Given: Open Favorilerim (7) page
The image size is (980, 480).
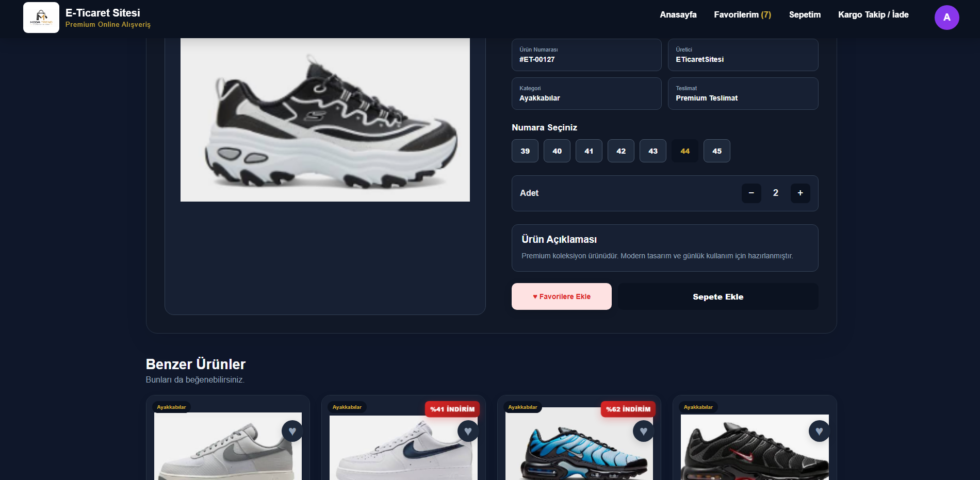Looking at the screenshot, I should tap(743, 14).
